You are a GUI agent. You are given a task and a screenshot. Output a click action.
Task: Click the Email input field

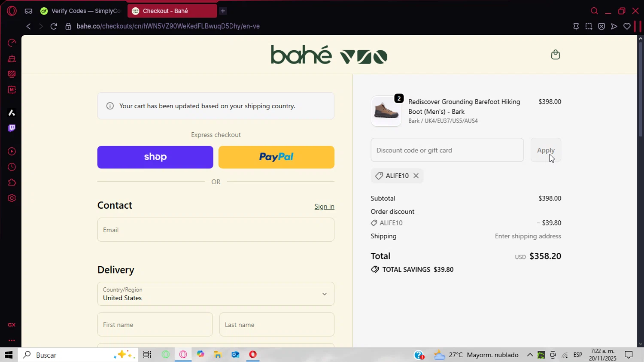[x=216, y=230]
